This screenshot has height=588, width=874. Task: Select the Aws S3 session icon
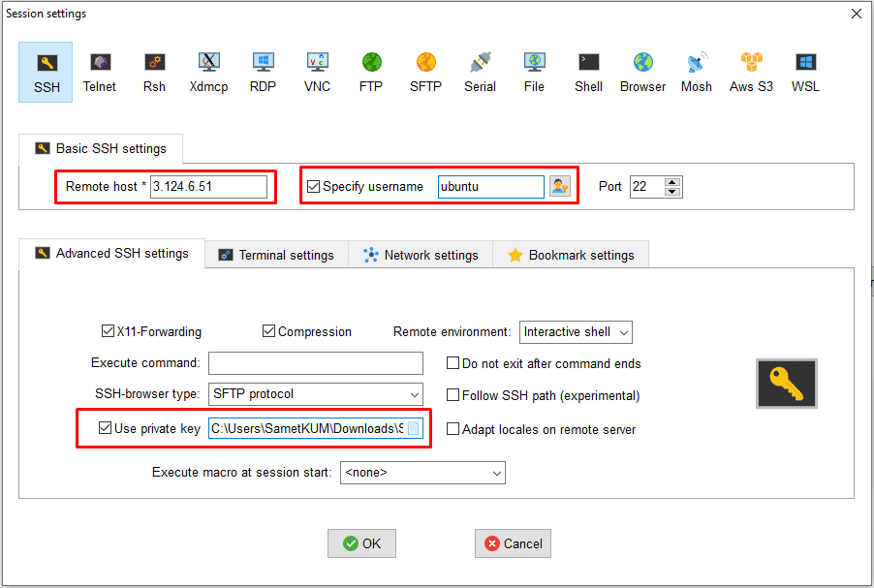[x=751, y=73]
